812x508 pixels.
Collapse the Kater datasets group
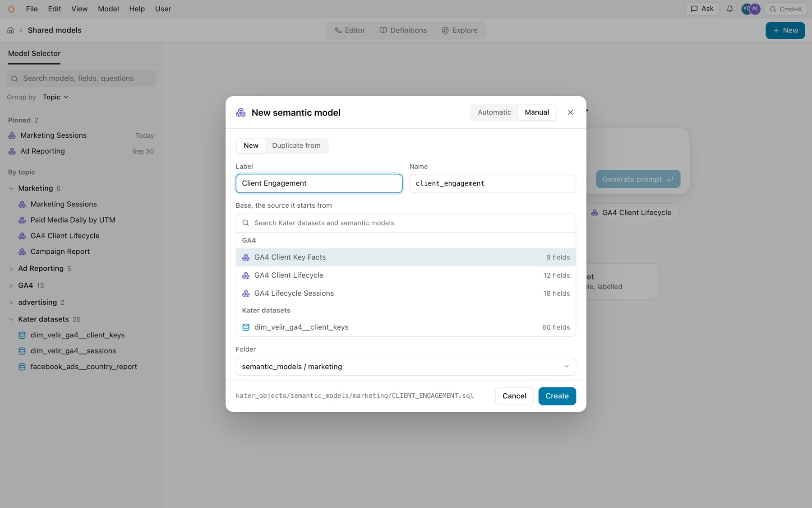pyautogui.click(x=11, y=319)
